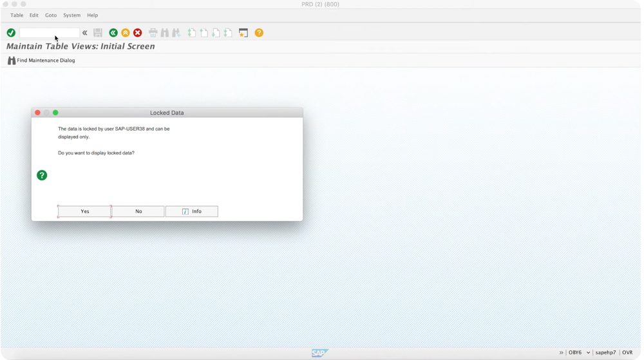The width and height of the screenshot is (644, 360).
Task: Click the green Back icon
Action: tap(113, 33)
